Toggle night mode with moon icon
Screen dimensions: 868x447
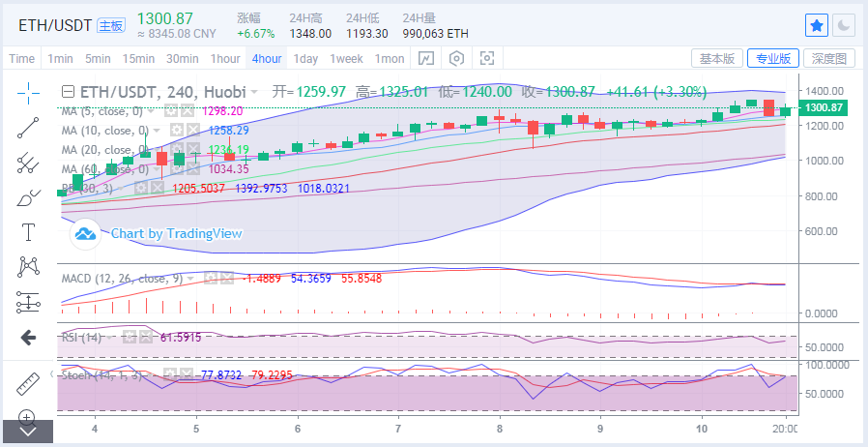[x=844, y=25]
